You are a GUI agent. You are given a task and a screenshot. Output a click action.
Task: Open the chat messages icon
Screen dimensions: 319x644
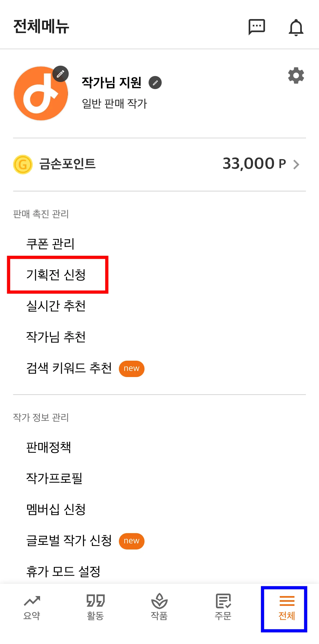(x=257, y=27)
